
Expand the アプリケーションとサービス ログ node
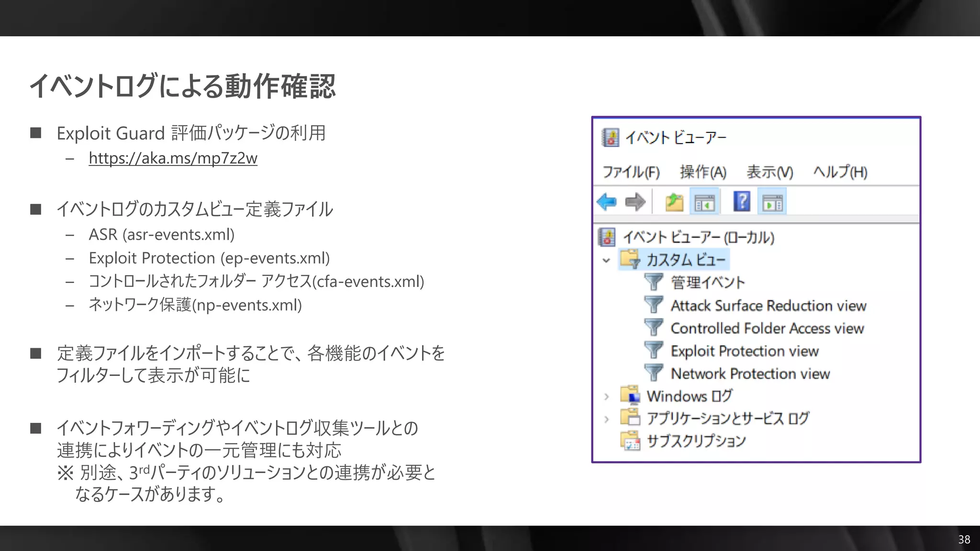tap(606, 419)
